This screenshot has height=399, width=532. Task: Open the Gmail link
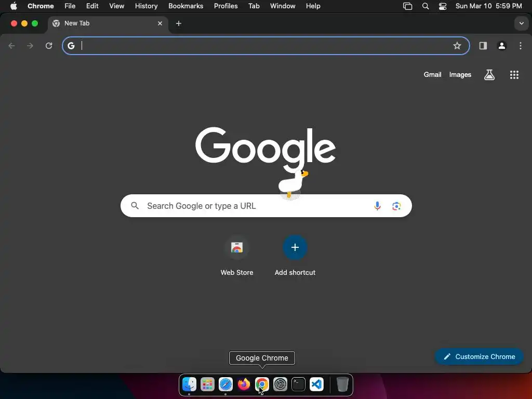click(432, 75)
